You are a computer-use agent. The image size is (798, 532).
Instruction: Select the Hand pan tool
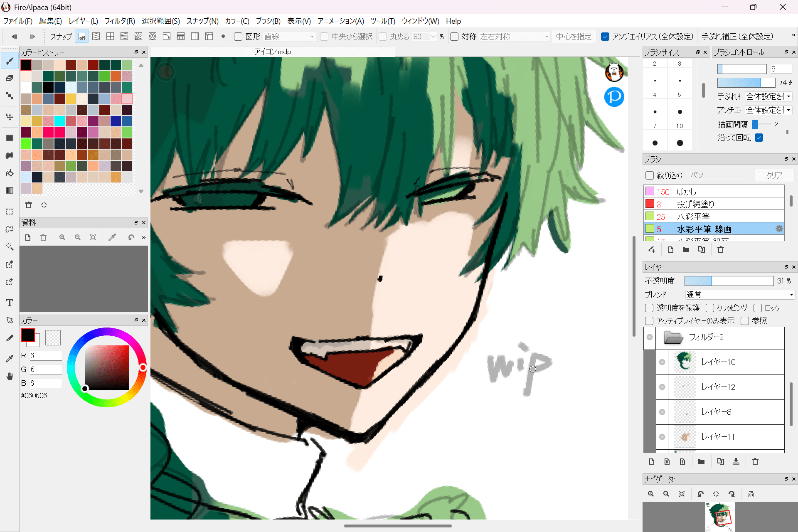pos(10,376)
